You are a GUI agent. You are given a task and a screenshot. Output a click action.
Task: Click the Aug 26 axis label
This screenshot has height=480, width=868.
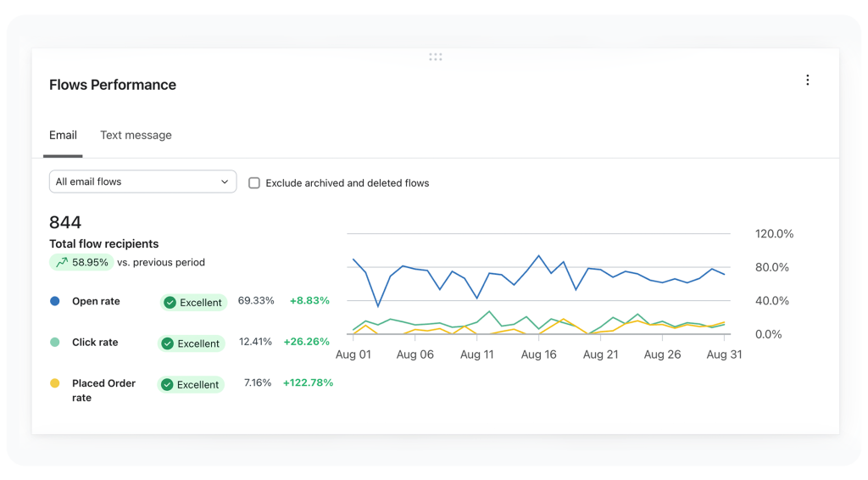tap(662, 354)
